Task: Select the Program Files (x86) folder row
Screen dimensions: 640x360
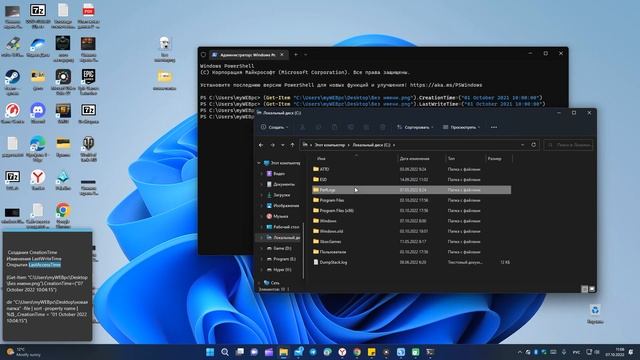Action: (x=411, y=211)
